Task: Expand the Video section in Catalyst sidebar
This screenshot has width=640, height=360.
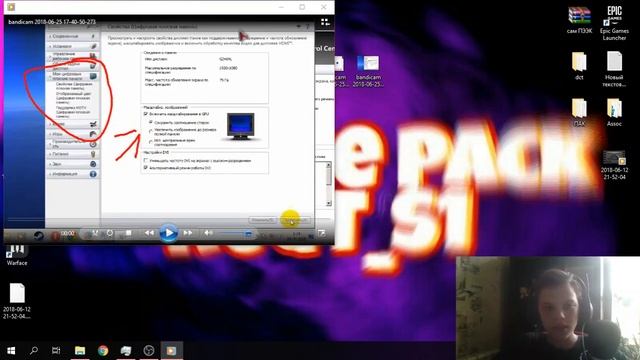Action: [73, 124]
